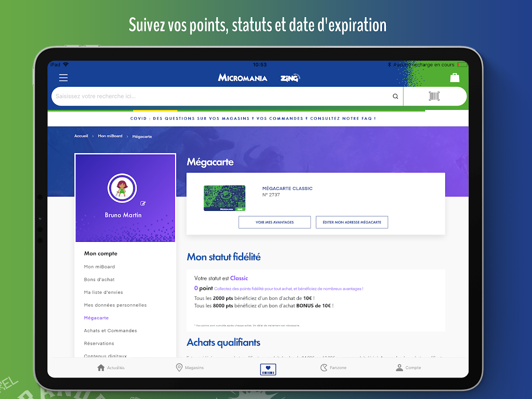The image size is (532, 399).
Task: Click ÉDITER MON ADRESSE MÉGACARTE
Action: [x=352, y=222]
